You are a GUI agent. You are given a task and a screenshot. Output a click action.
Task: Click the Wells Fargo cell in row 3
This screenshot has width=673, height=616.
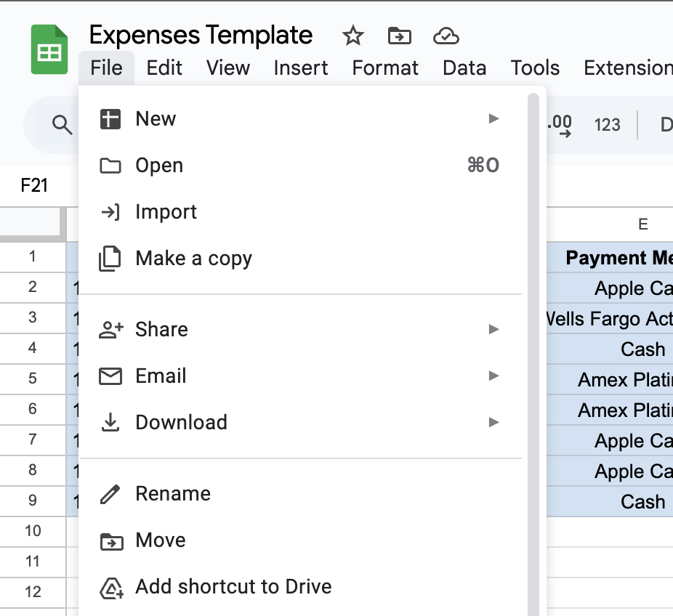[x=610, y=318]
